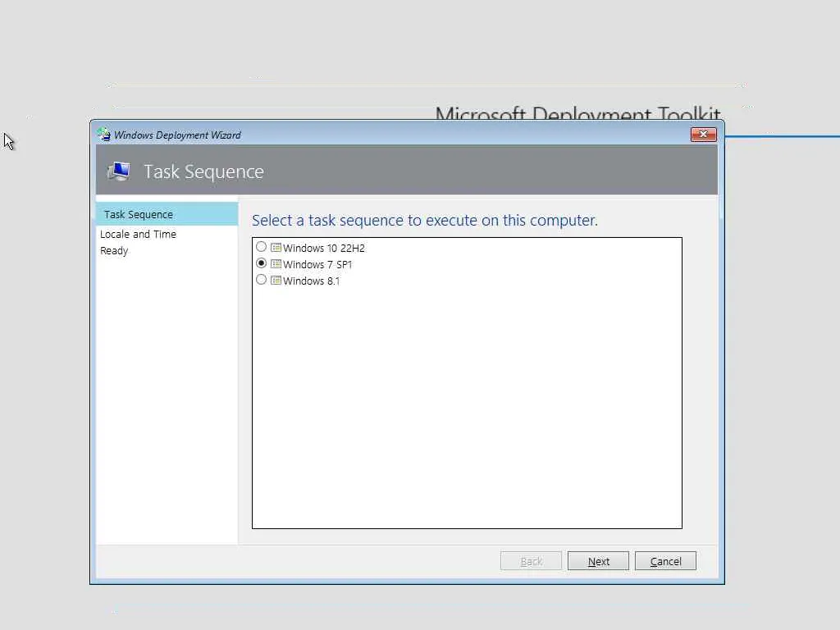Click the Windows Deployment Wizard title text
840x630 pixels.
tap(177, 135)
